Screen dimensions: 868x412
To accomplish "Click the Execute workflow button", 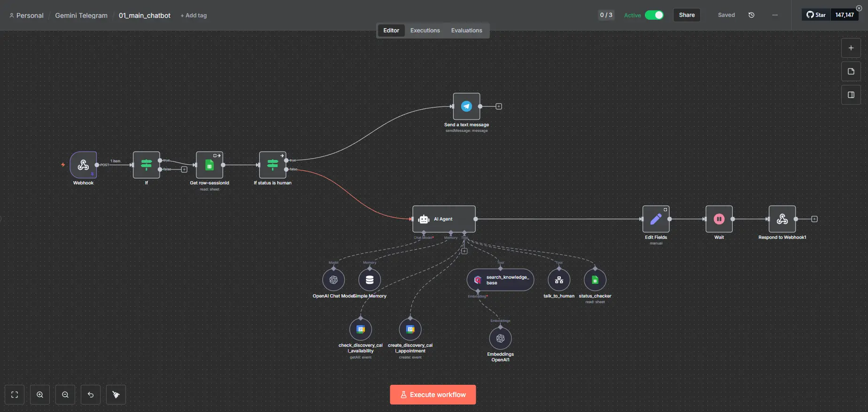I will click(x=433, y=395).
